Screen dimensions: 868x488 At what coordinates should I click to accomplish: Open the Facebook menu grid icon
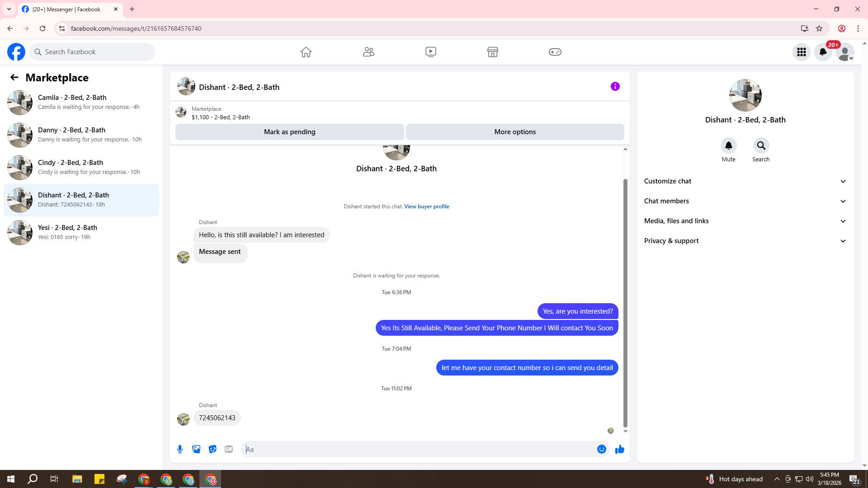pyautogui.click(x=801, y=52)
